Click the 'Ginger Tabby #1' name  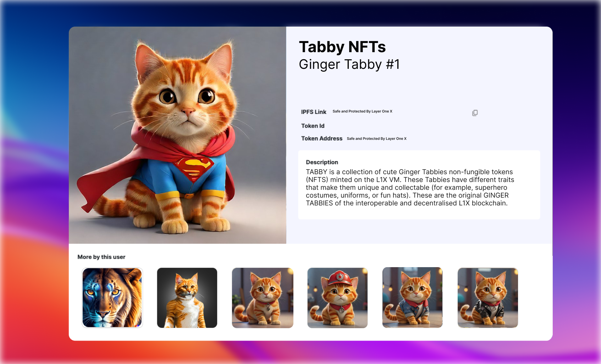tap(349, 64)
